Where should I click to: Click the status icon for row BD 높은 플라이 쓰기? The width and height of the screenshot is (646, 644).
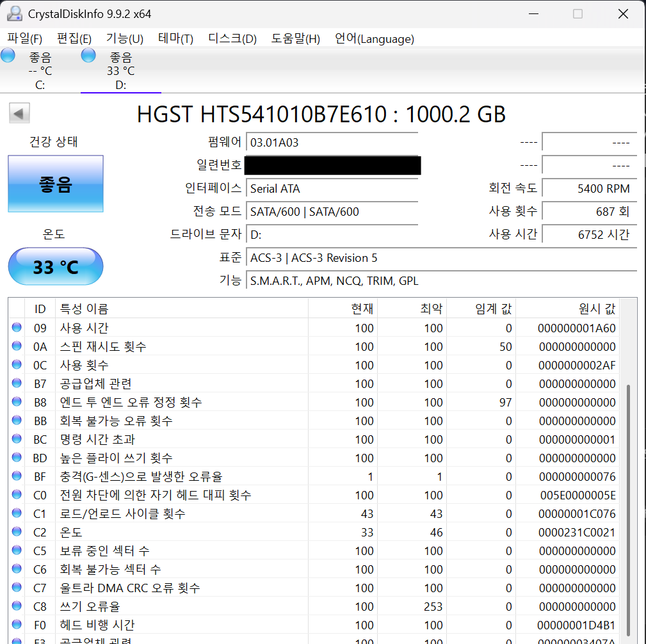17,457
